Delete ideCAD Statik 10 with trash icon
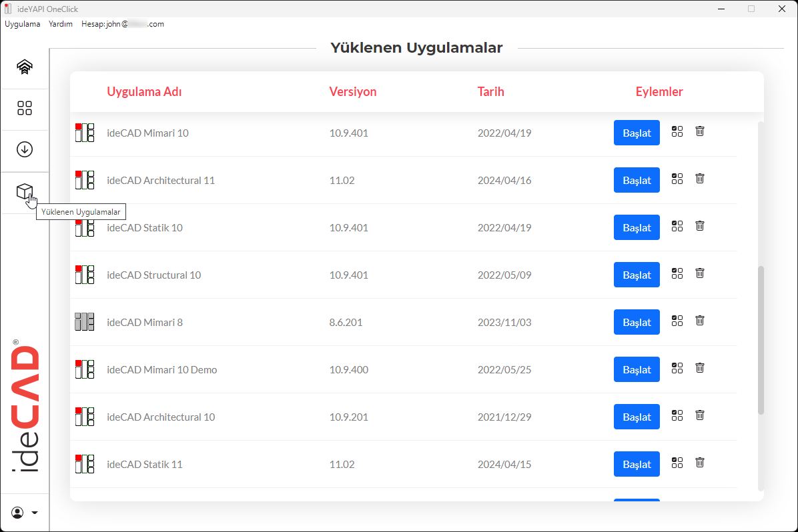Image resolution: width=798 pixels, height=532 pixels. tap(700, 226)
